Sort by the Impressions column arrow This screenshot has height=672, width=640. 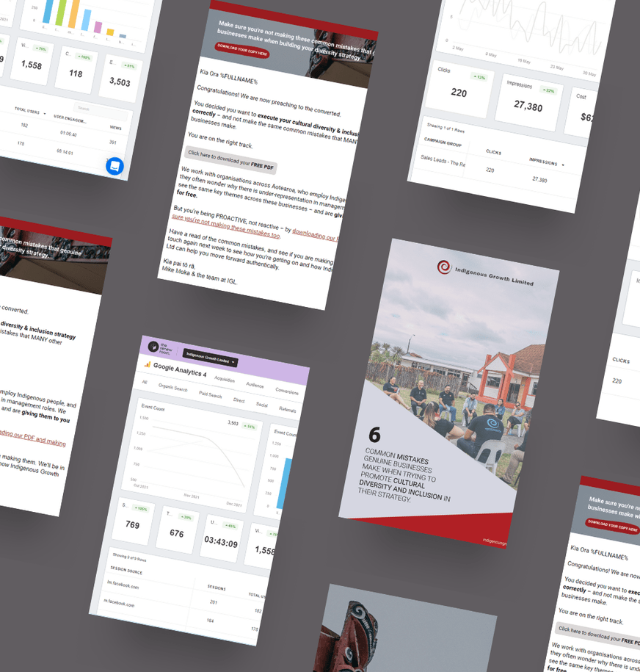click(x=564, y=165)
